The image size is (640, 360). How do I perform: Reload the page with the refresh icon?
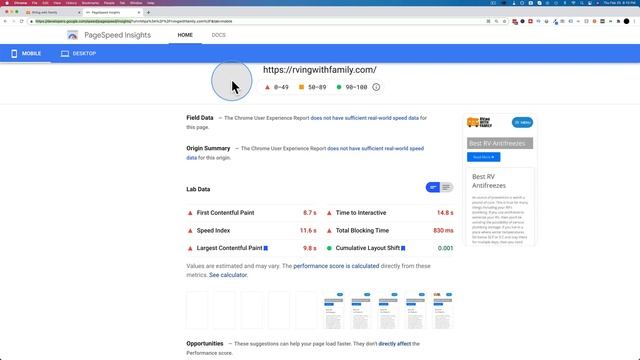pos(22,21)
